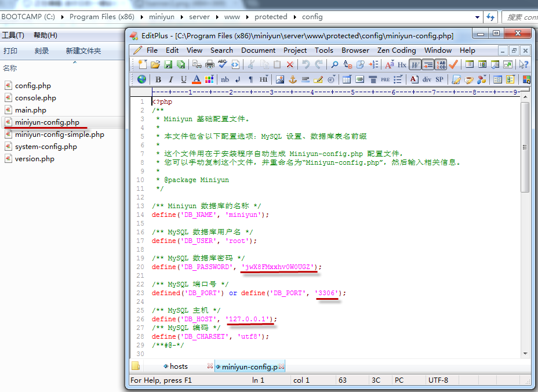Select console.php in Explorer file list

click(35, 98)
